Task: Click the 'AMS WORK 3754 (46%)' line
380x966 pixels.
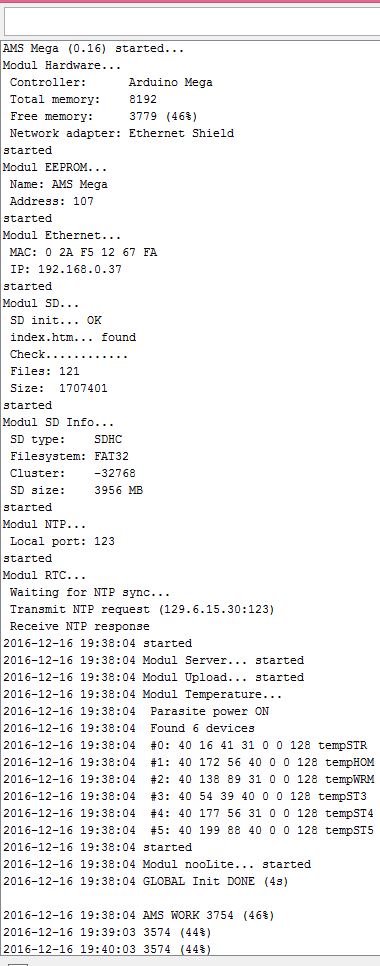Action: click(x=139, y=915)
